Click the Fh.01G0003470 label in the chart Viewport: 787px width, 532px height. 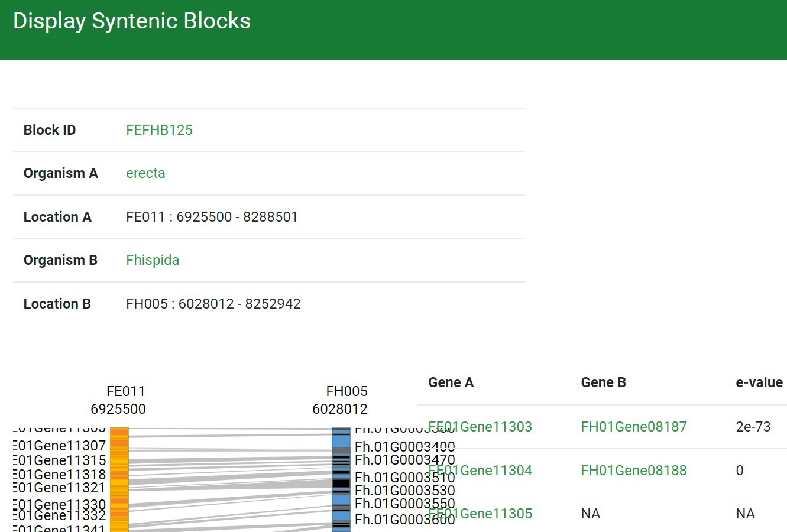click(404, 460)
